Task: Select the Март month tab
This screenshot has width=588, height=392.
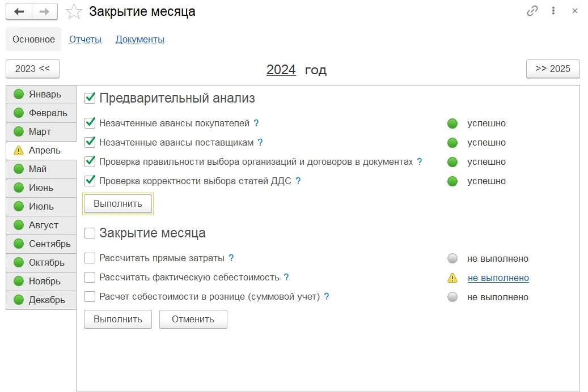Action: pyautogui.click(x=41, y=132)
